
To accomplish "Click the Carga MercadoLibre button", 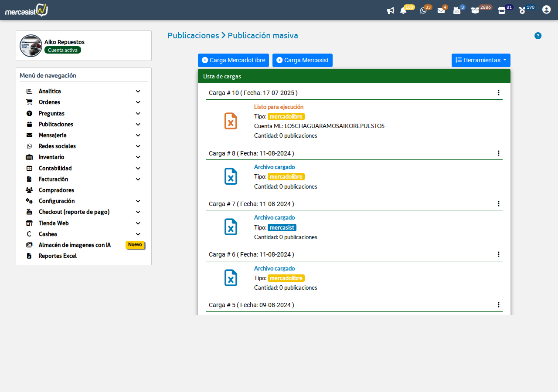I will click(x=233, y=60).
